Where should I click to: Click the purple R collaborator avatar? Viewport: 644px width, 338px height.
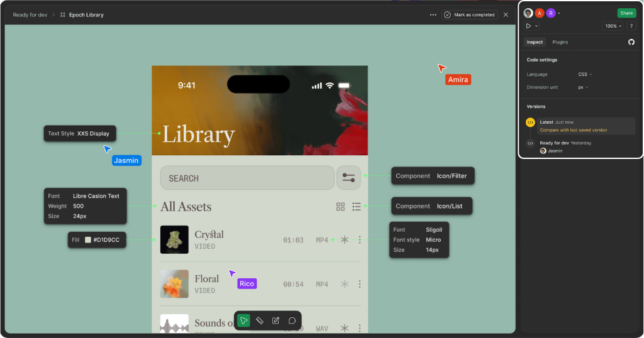[551, 13]
